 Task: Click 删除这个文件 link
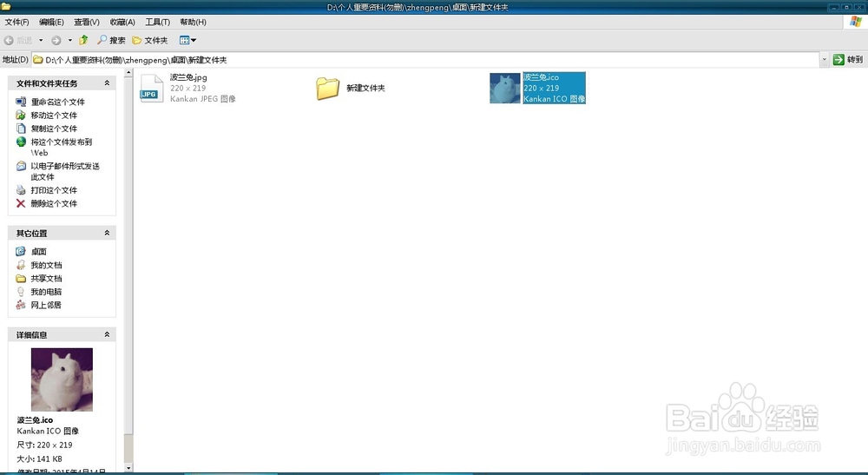54,204
